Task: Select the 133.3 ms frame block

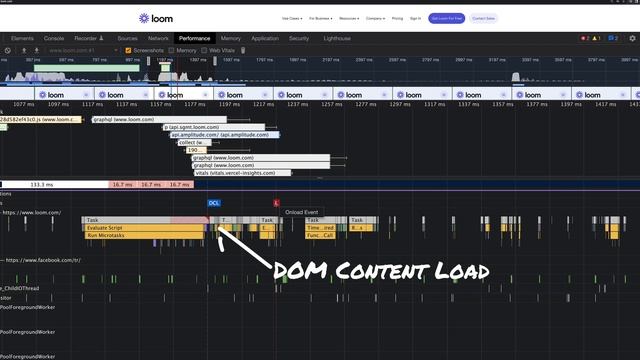Action: (55, 184)
